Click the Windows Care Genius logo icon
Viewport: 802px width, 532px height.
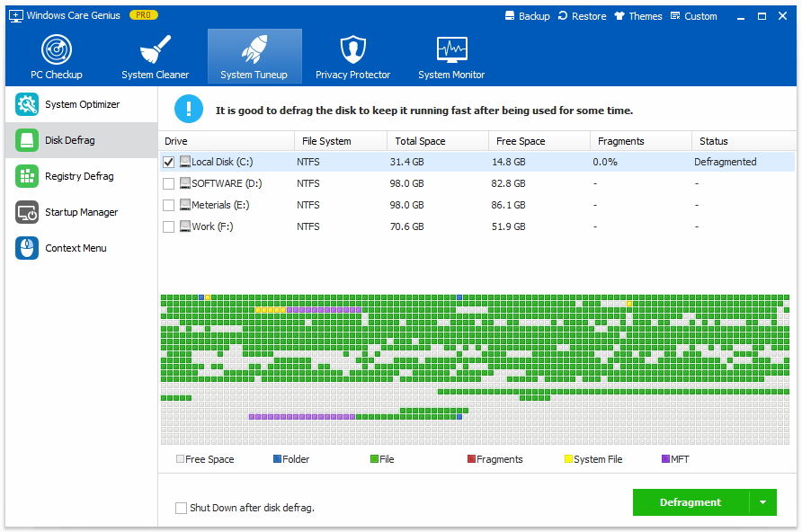click(x=16, y=16)
